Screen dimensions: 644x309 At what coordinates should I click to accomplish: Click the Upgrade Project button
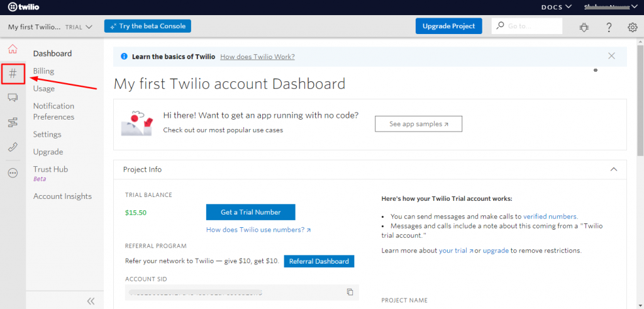(x=448, y=26)
